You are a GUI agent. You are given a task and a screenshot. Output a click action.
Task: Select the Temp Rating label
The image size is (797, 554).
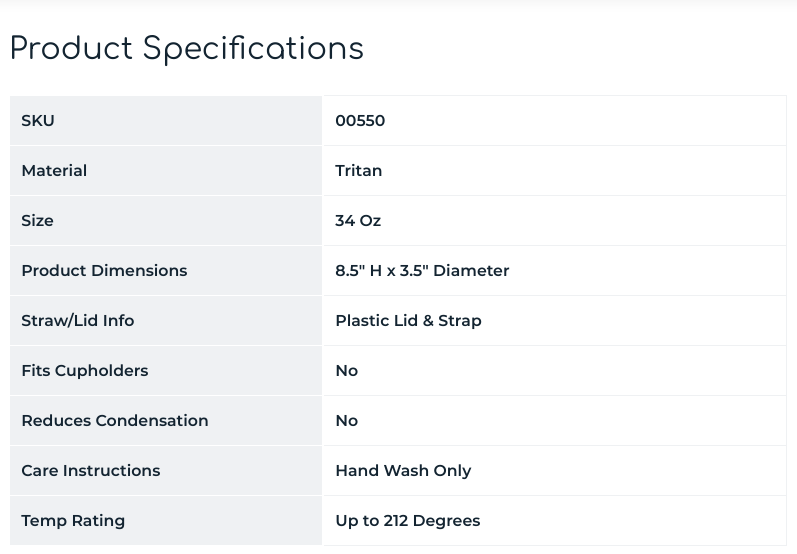73,521
